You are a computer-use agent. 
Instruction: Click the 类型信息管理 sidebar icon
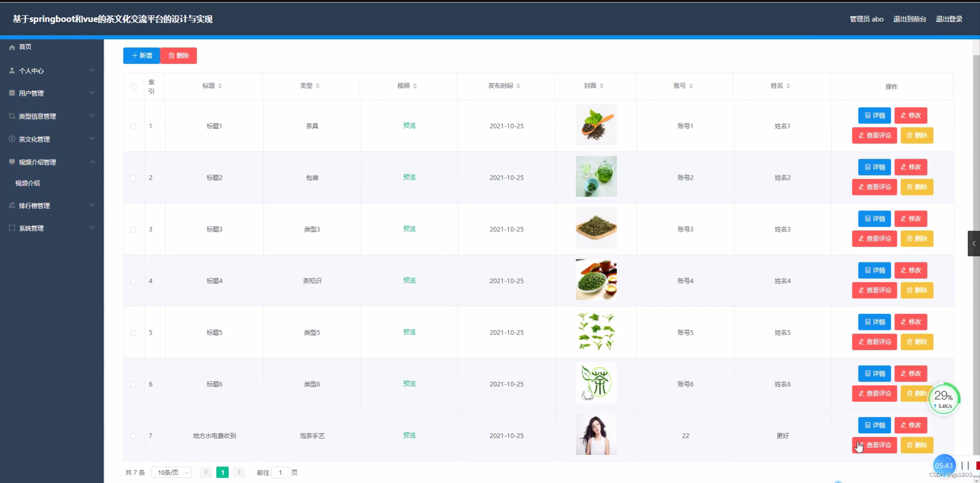(11, 116)
